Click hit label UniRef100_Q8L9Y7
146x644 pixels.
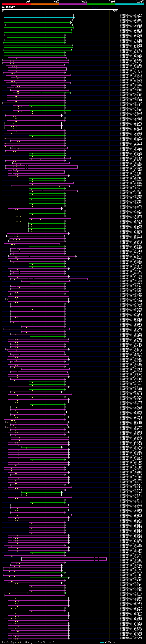click(x=131, y=120)
